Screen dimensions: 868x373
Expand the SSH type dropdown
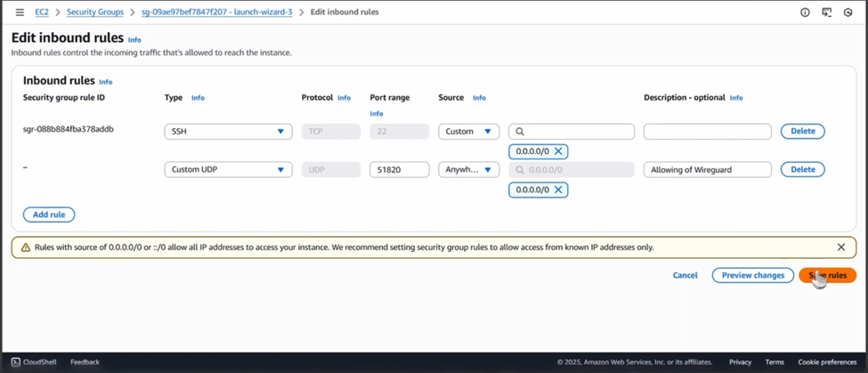coord(228,132)
